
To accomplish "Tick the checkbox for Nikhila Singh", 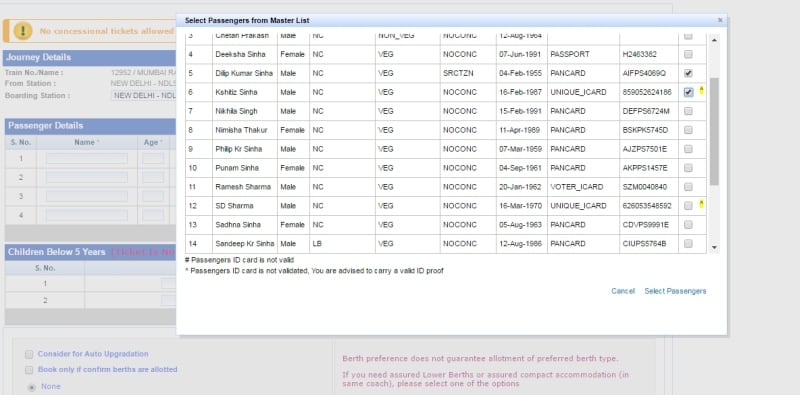I will pyautogui.click(x=688, y=111).
